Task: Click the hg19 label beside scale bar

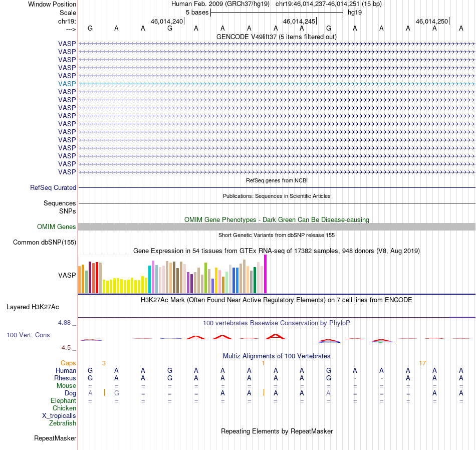Action: pos(355,13)
